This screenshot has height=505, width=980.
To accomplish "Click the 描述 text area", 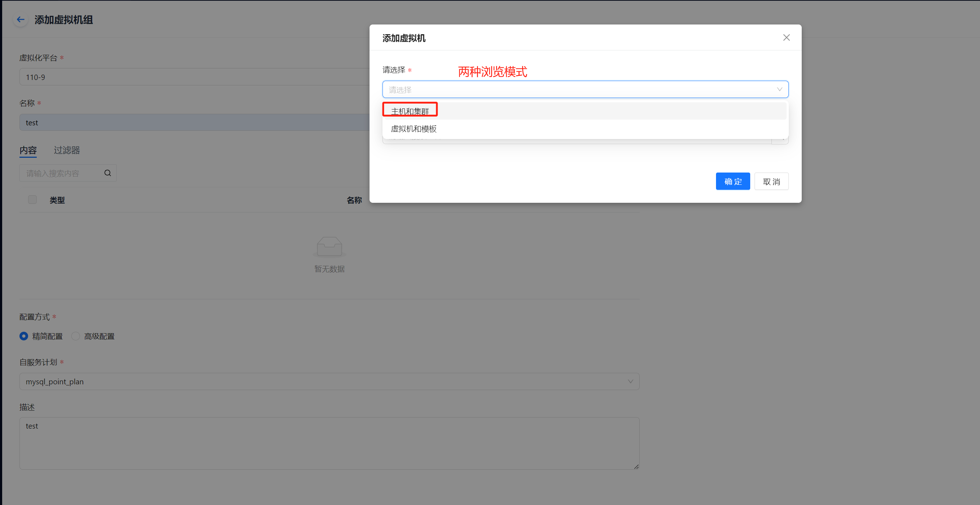I will [329, 443].
